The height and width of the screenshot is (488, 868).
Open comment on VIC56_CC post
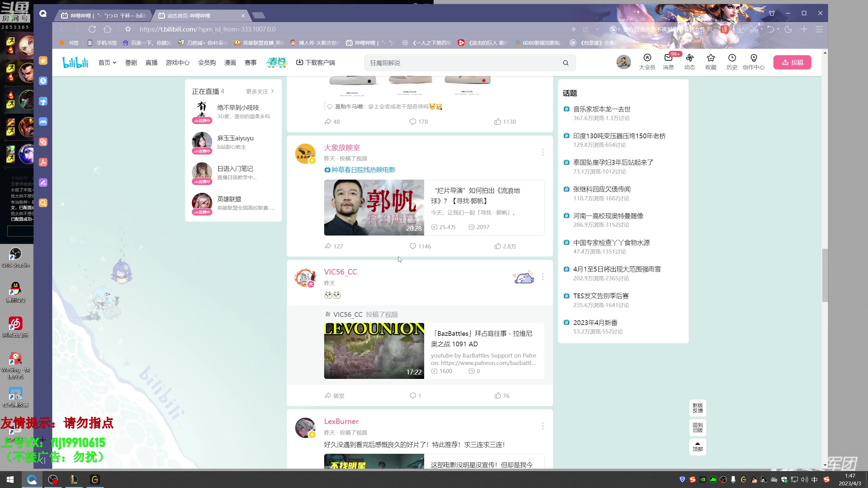pyautogui.click(x=415, y=395)
